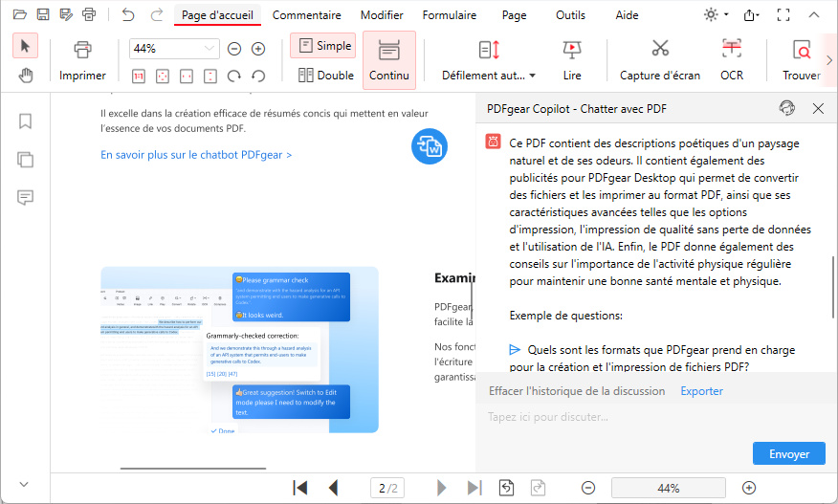This screenshot has height=504, width=838.
Task: Open the Formulaire tab
Action: coord(450,15)
